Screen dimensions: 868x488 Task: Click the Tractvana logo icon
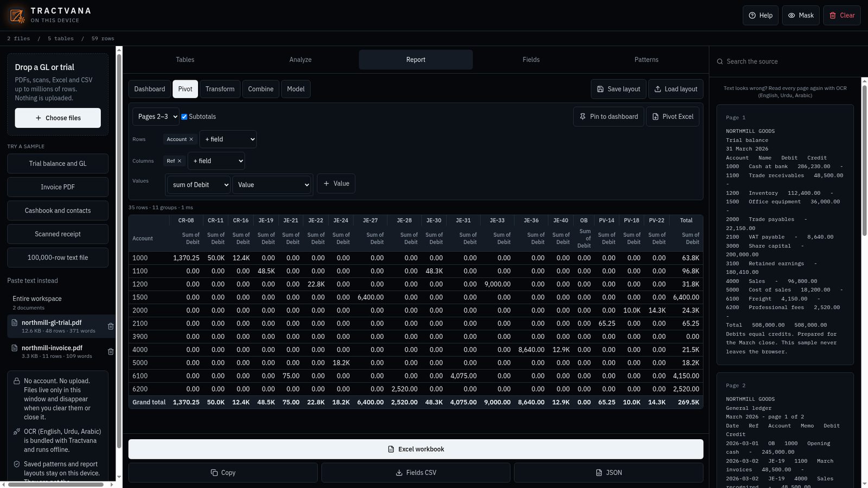click(17, 15)
